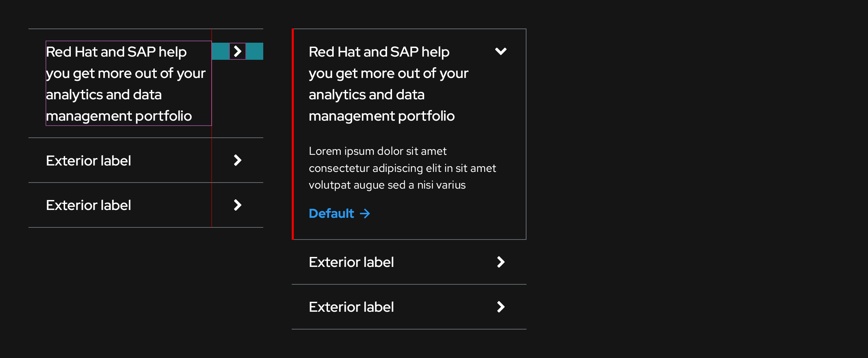Open the last Exterior label in the left accordion
The width and height of the screenshot is (868, 358).
[89, 205]
